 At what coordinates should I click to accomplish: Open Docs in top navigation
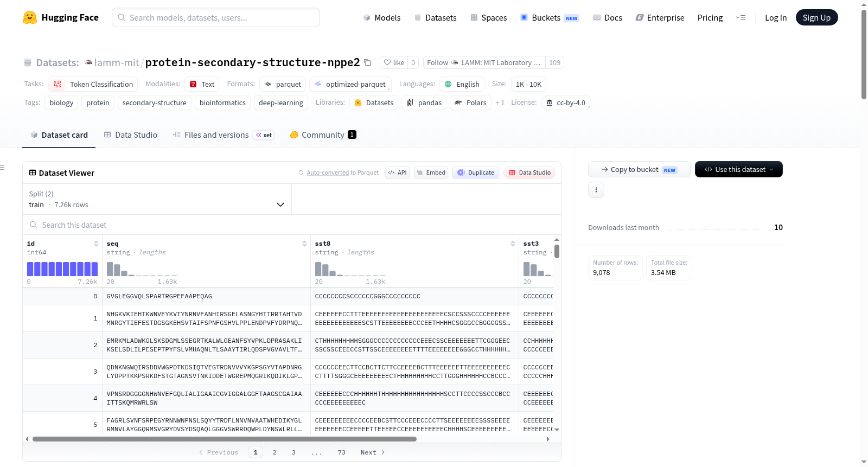pos(608,17)
